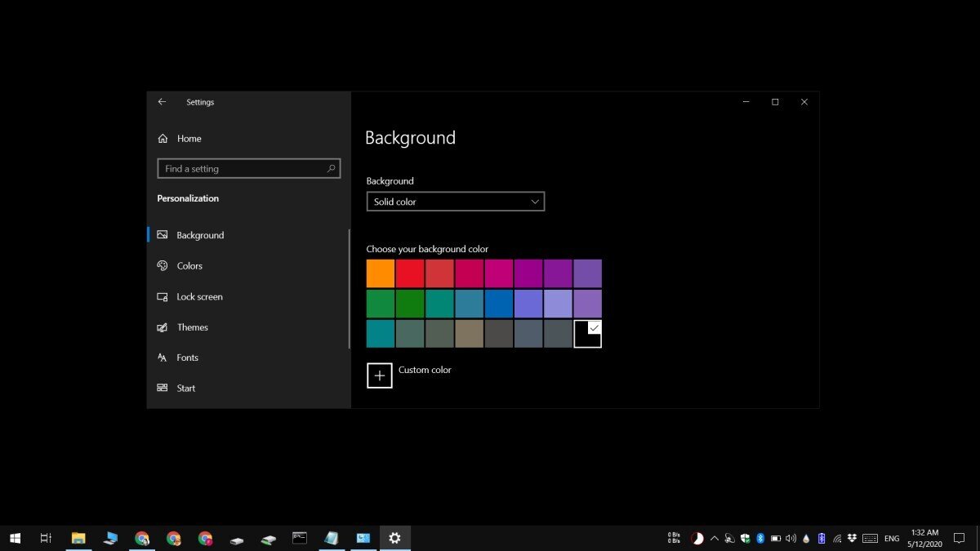980x551 pixels.
Task: Select the checked black color swatch
Action: [587, 334]
